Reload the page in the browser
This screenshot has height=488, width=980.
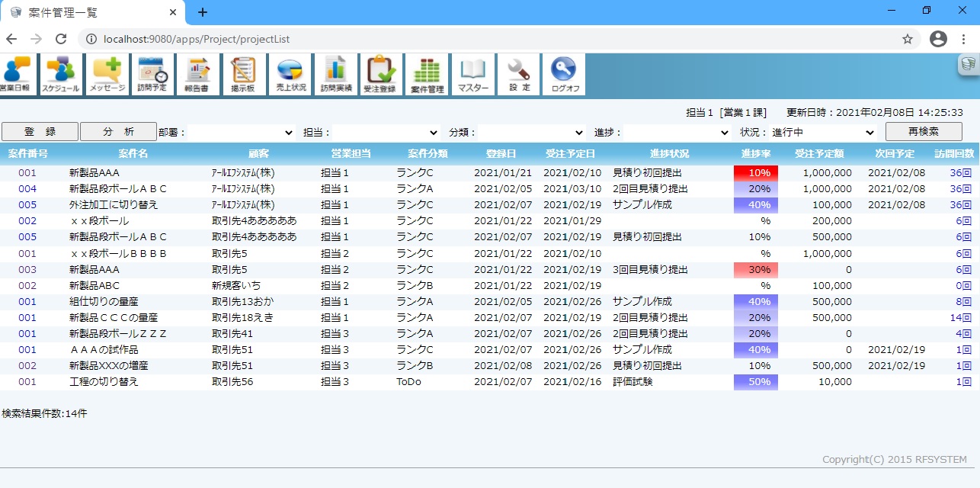click(61, 39)
